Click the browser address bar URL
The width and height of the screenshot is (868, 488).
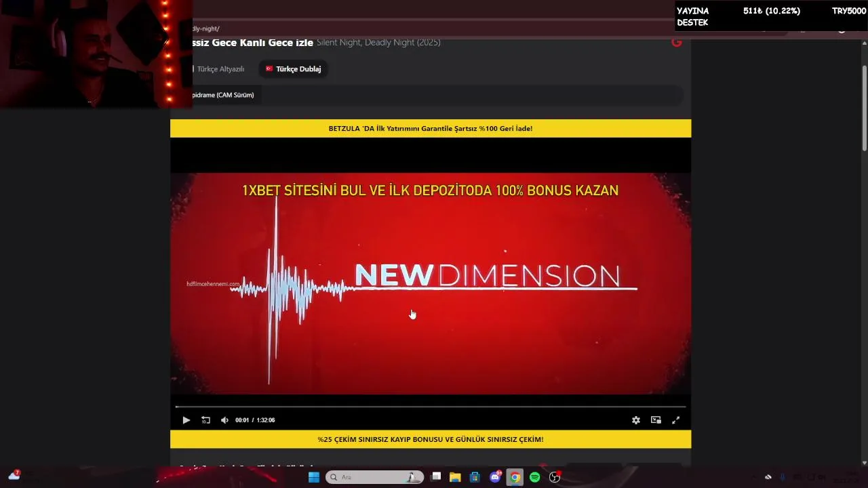tap(206, 28)
